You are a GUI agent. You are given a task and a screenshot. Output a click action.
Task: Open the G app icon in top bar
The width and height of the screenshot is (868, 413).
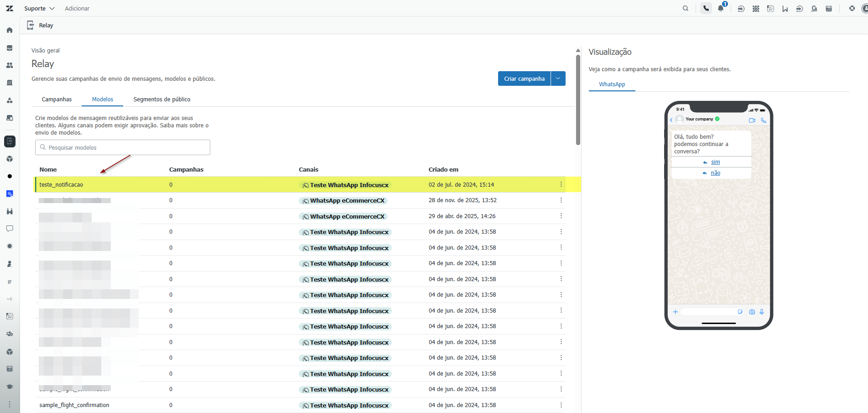[814, 9]
